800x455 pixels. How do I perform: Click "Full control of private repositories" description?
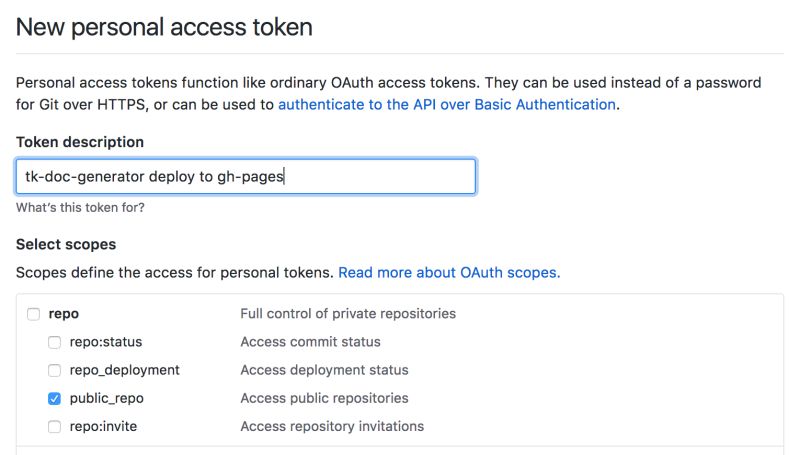[347, 314]
